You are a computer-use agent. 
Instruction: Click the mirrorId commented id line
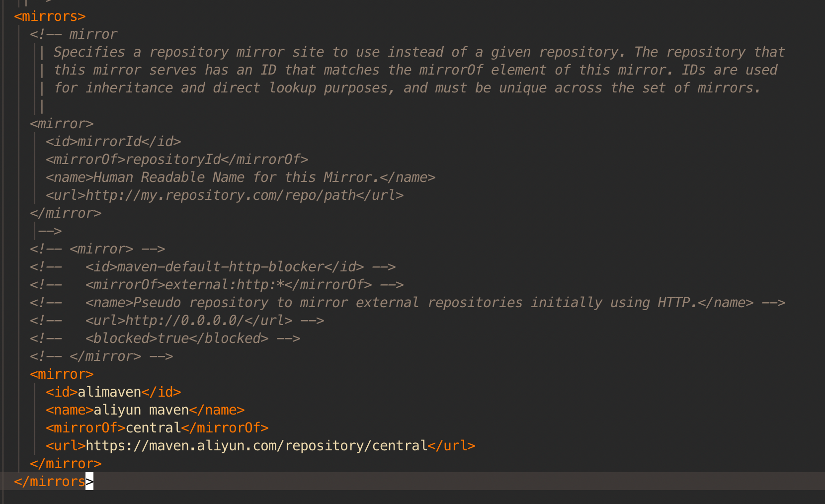tap(113, 142)
